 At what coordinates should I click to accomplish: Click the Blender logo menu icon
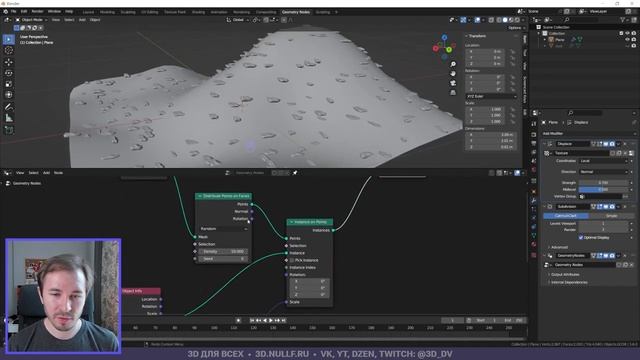5,11
